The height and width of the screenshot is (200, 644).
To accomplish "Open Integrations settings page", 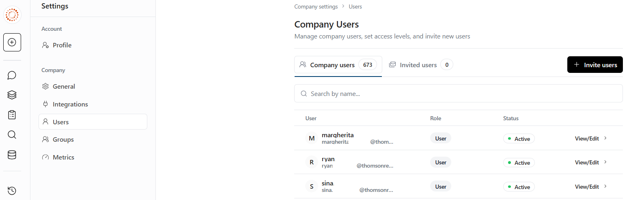I will [x=70, y=104].
